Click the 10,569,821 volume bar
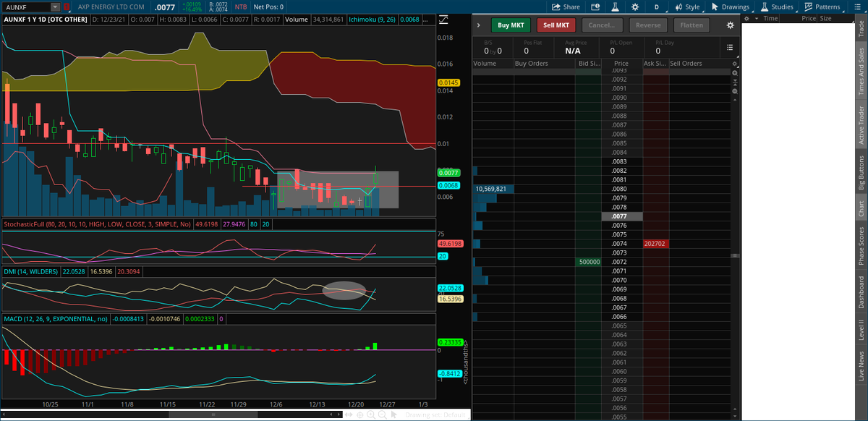Screen dimensions: 868x421 493,189
